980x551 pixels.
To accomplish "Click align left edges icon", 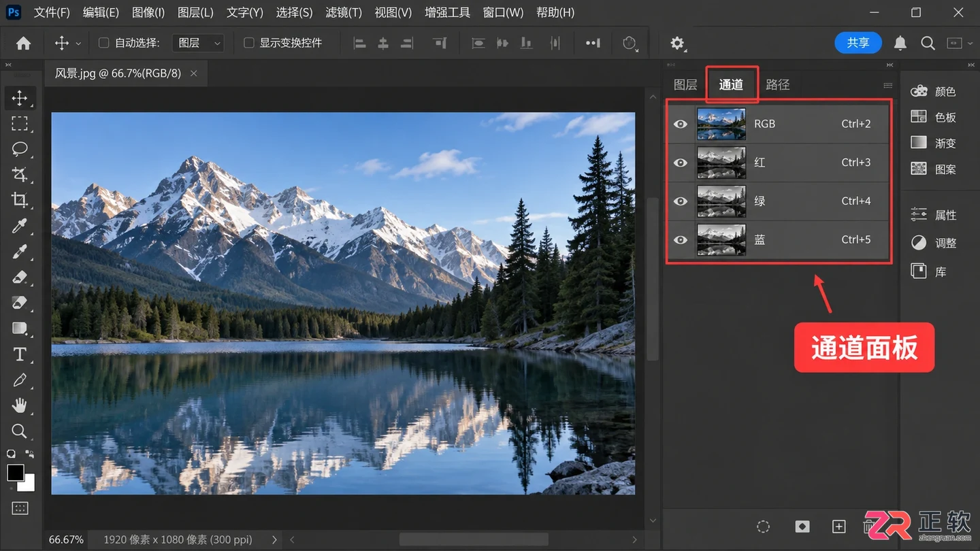I will click(360, 43).
